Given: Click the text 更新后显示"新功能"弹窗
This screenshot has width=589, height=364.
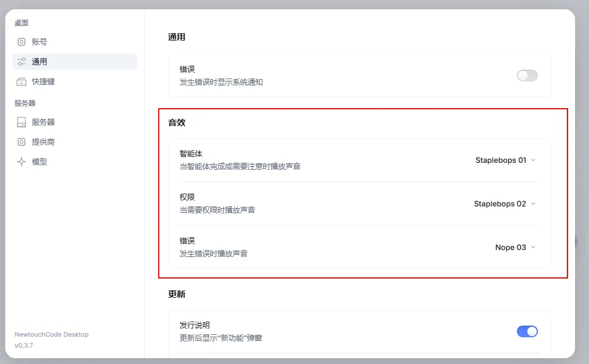Looking at the screenshot, I should pos(220,338).
